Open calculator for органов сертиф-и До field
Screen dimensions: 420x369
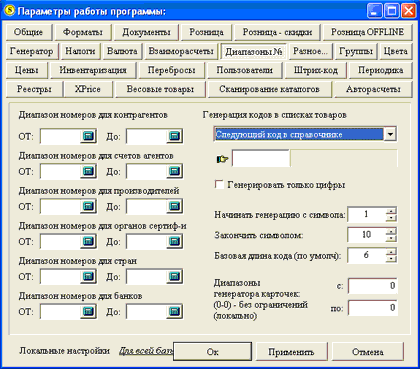[x=174, y=241]
